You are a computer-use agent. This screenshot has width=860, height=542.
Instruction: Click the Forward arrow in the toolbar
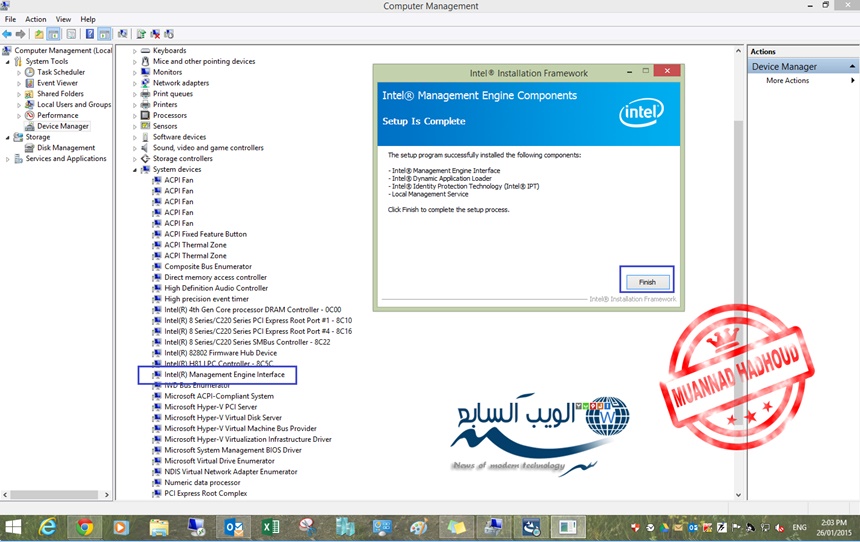click(x=20, y=34)
